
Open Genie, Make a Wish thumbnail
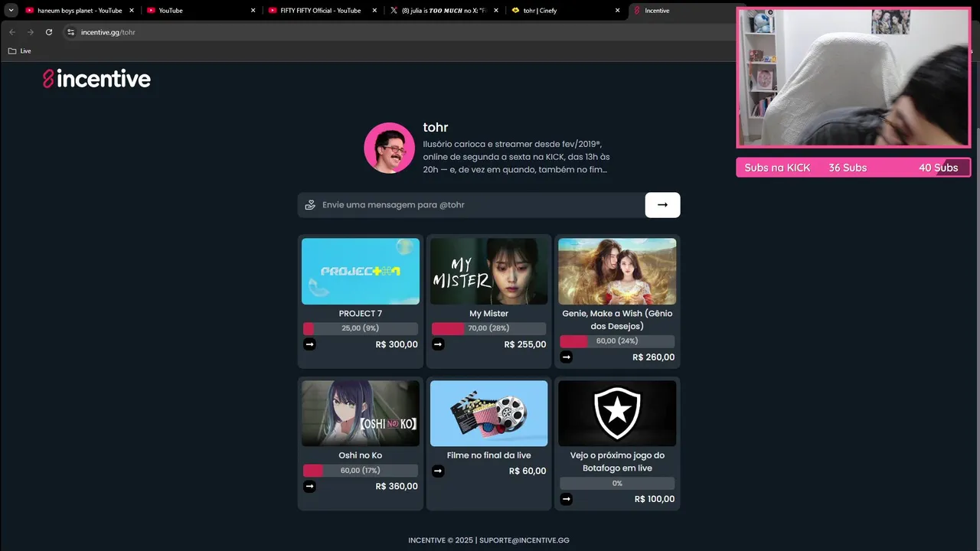[617, 271]
